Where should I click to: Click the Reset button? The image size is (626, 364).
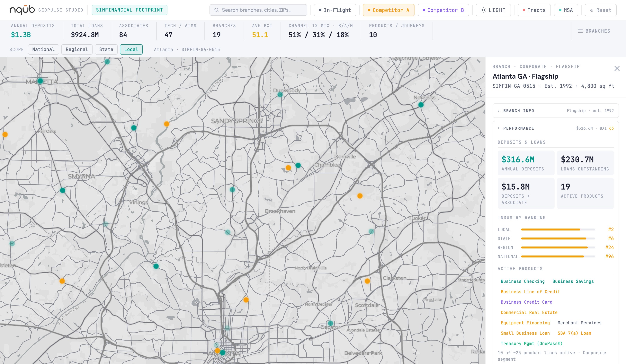600,10
